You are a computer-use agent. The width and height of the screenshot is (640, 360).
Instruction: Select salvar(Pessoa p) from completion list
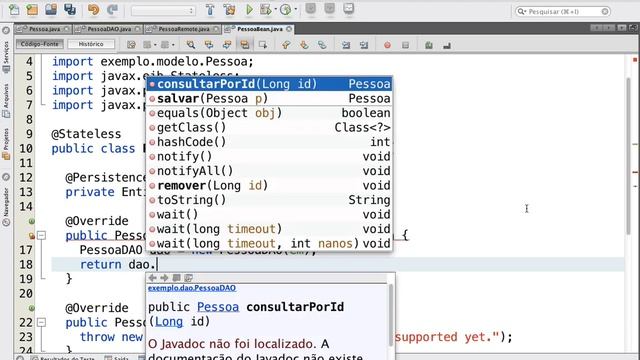(269, 98)
